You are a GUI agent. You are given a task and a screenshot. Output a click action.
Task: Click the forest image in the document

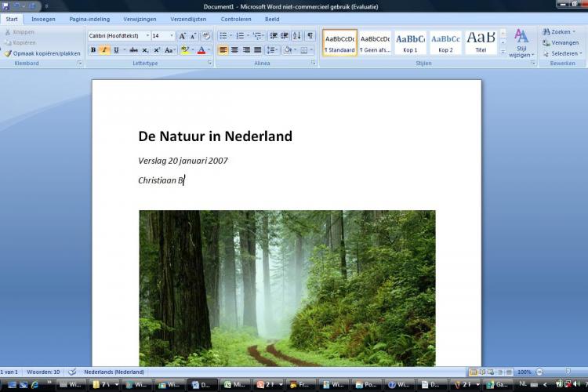pyautogui.click(x=287, y=287)
